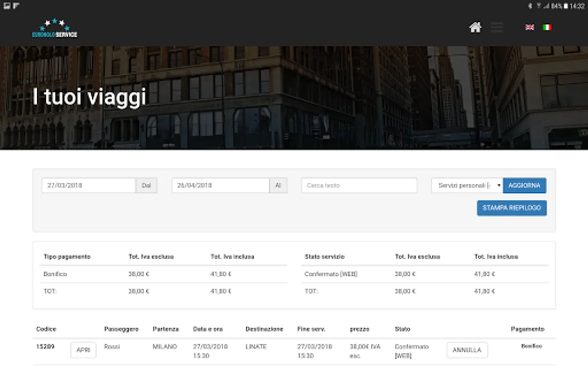
Task: Check the battery icon in the status bar
Action: click(x=566, y=6)
